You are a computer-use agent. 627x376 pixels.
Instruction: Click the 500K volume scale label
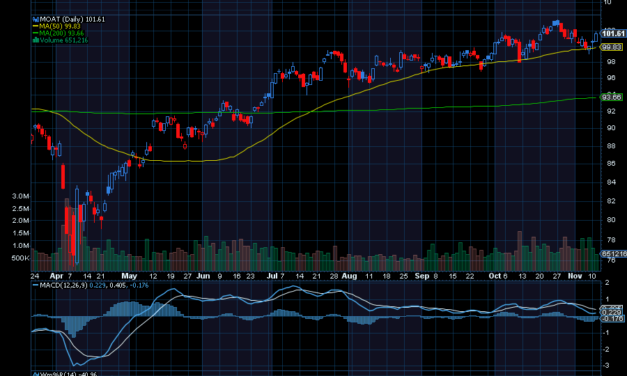20,258
